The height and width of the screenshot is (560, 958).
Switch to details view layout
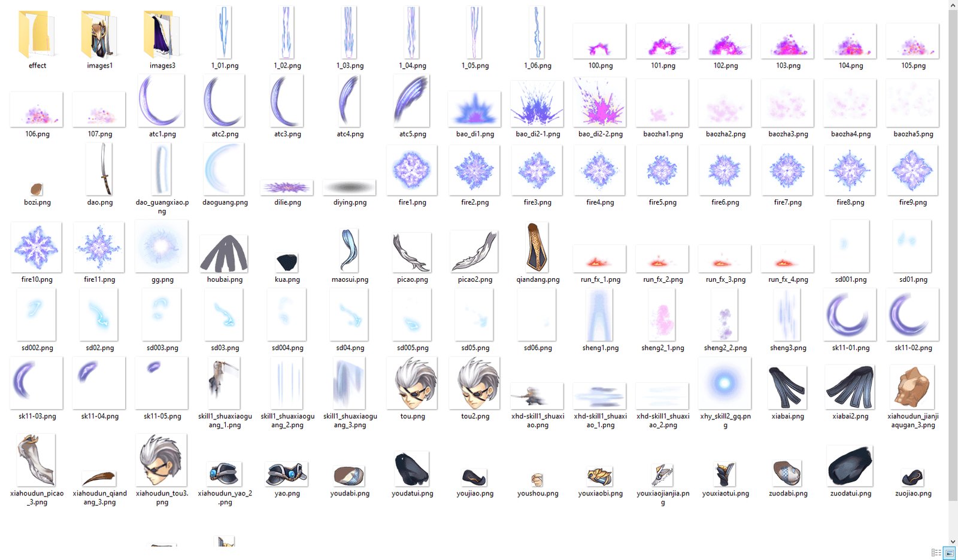click(936, 553)
